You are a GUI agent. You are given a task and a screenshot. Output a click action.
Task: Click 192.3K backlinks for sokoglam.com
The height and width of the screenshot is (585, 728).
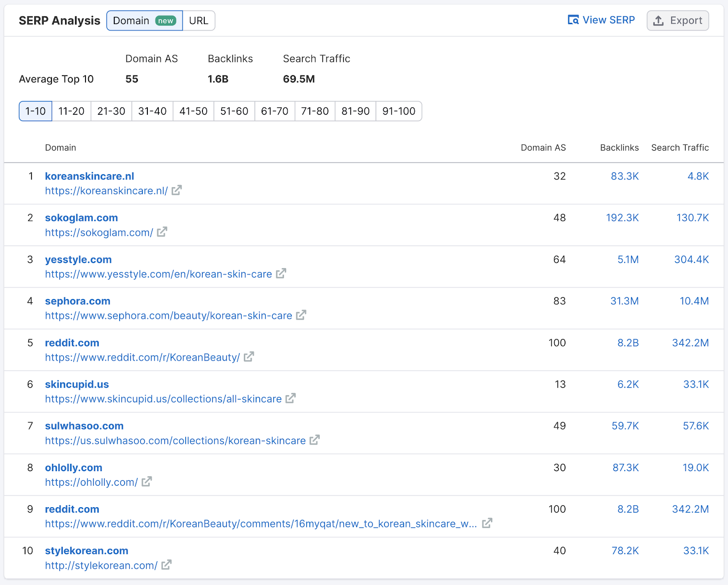tap(622, 218)
